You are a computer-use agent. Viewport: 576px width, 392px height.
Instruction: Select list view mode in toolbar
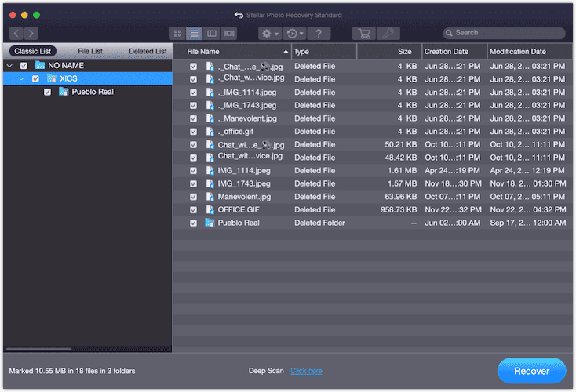(x=195, y=33)
